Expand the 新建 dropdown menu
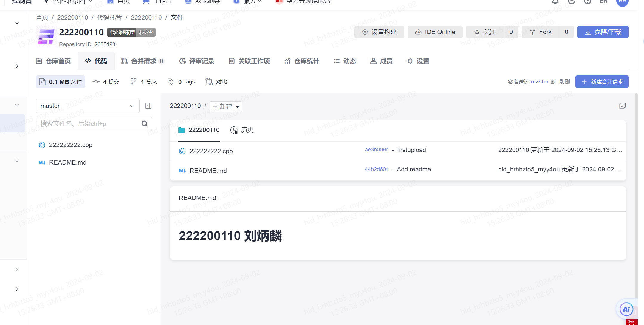Screen dimensions: 644x325 point(226,107)
